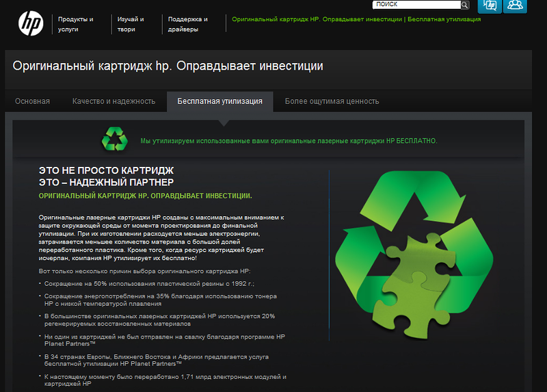Open the community people icon

pyautogui.click(x=516, y=5)
